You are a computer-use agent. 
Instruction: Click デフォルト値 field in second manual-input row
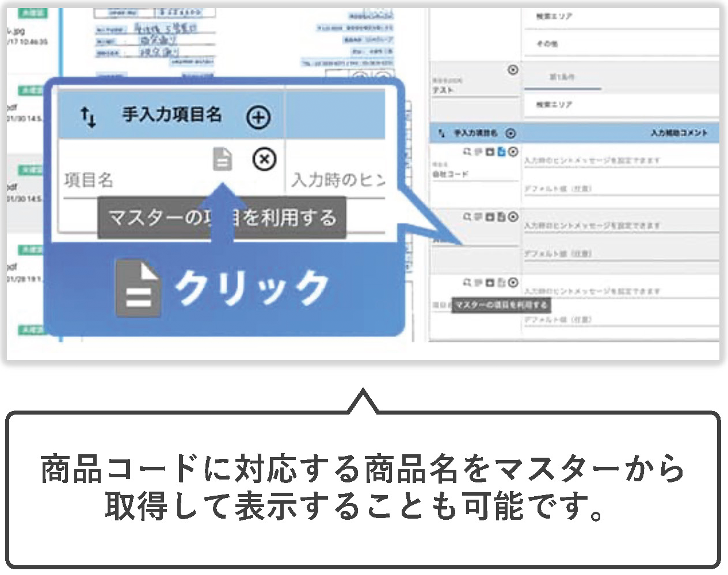pos(622,253)
